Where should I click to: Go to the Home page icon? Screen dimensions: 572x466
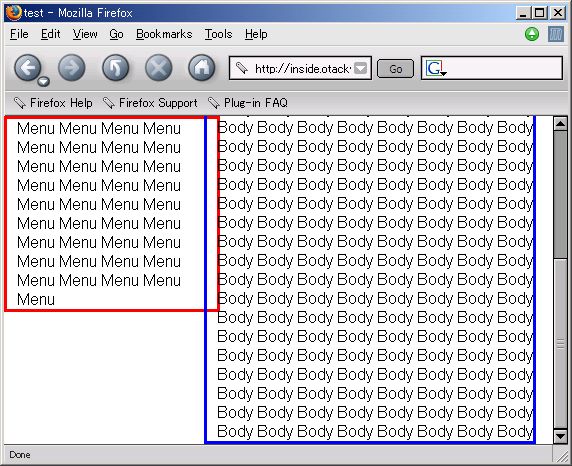point(202,68)
